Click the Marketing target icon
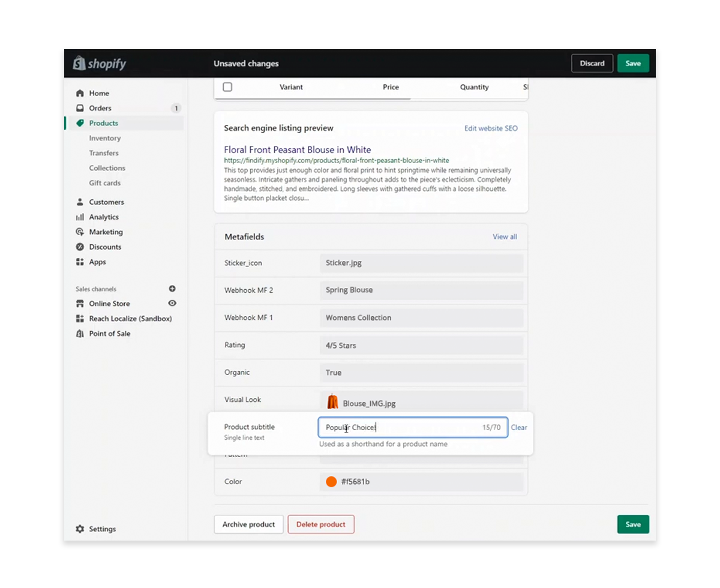This screenshot has height=588, width=720. tap(80, 232)
